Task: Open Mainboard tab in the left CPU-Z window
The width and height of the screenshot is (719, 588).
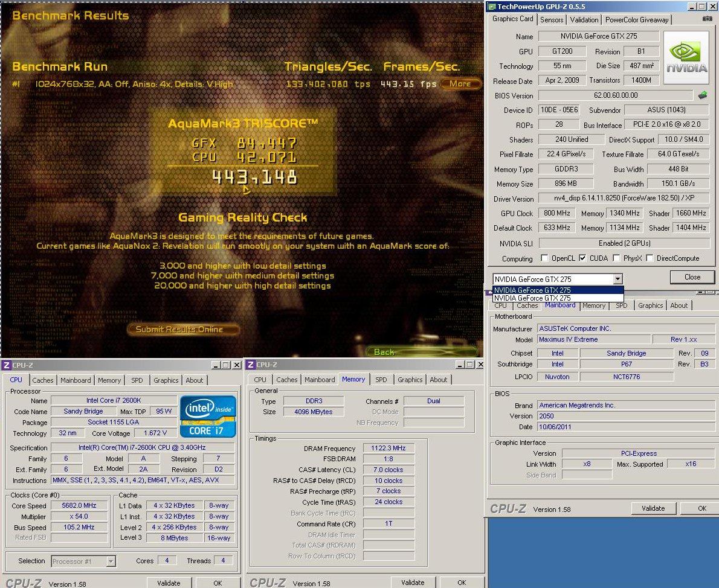Action: coord(76,380)
